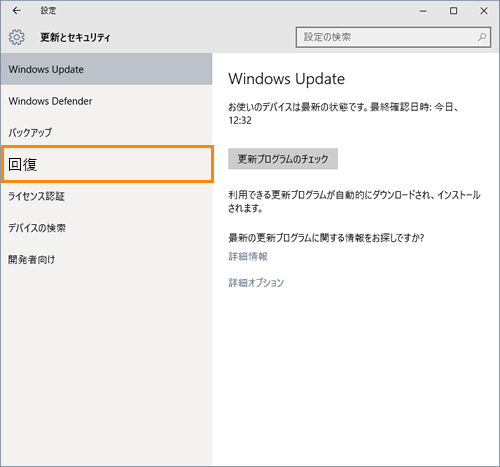Minimize the settings window
Viewport: 500px width, 467px height.
coord(423,11)
